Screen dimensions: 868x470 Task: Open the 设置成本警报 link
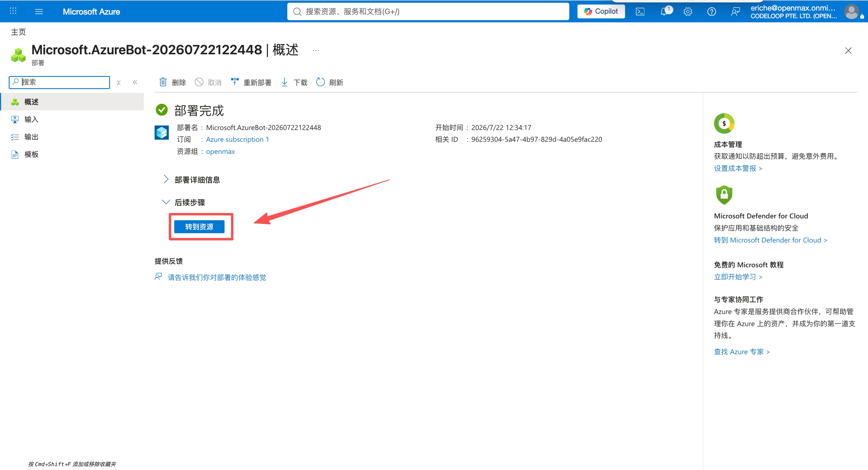pyautogui.click(x=738, y=168)
